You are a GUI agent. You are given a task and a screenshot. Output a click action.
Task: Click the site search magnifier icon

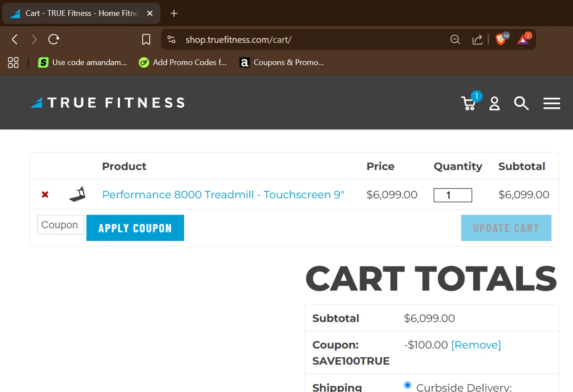521,103
